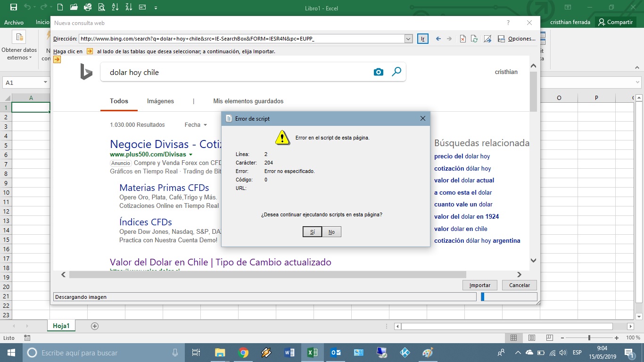Expand the address history dropdown arrow
This screenshot has height=362, width=644.
pos(409,39)
